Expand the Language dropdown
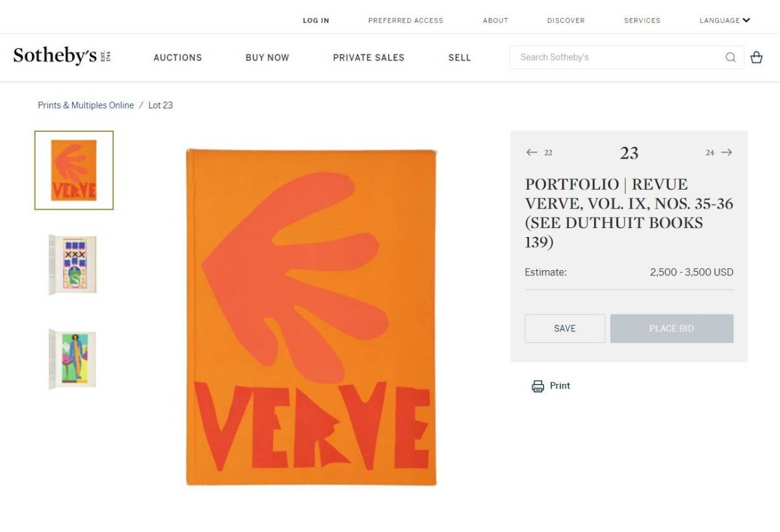This screenshot has width=780, height=532. 725,20
